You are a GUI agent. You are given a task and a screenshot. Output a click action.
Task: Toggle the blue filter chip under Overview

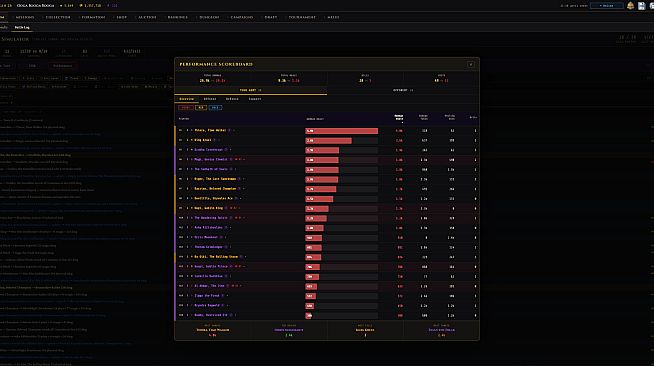[215, 108]
